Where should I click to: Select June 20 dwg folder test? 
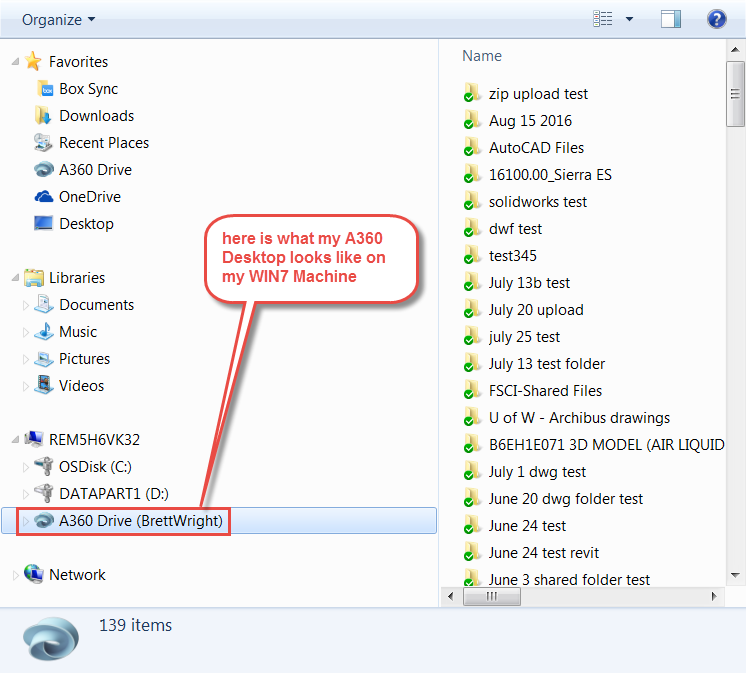[553, 499]
